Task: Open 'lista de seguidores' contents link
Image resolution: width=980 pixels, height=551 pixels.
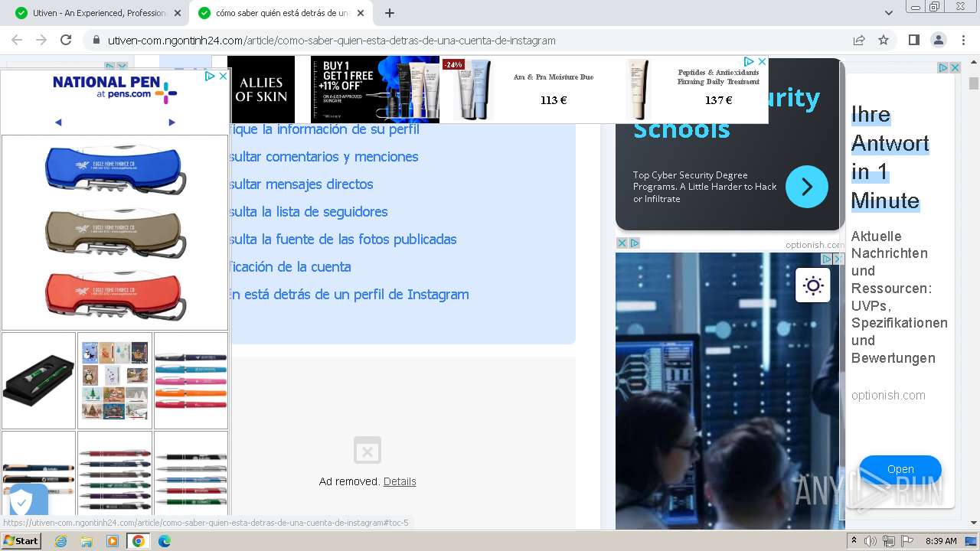Action: (x=308, y=211)
